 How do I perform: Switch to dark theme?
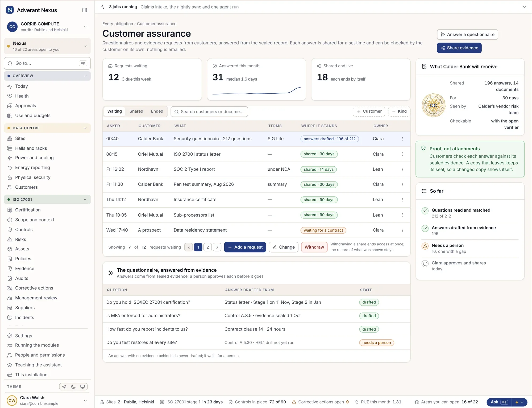pos(73,387)
